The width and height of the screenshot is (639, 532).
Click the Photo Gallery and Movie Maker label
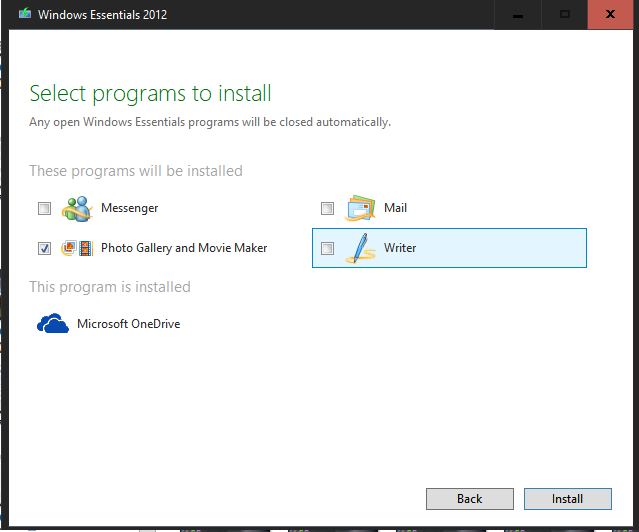tap(184, 248)
